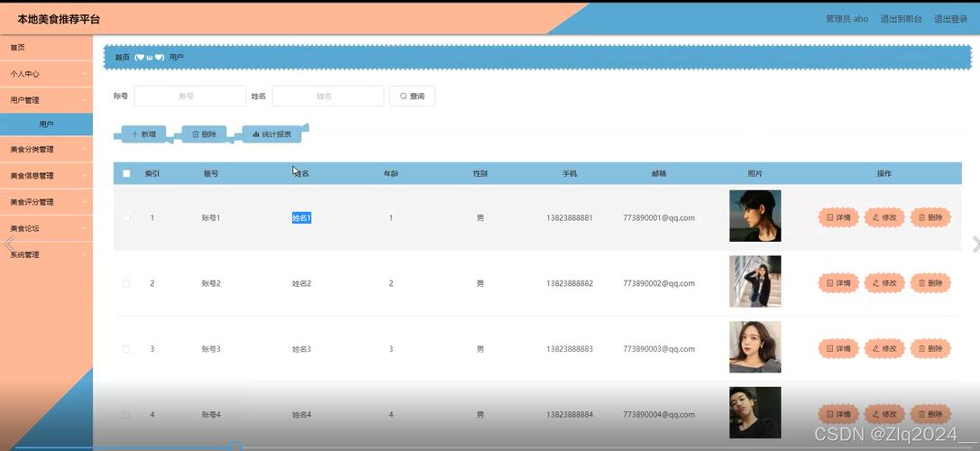Screen dimensions: 980x451
Task: Click 退出到前台 link in header
Action: [901, 19]
